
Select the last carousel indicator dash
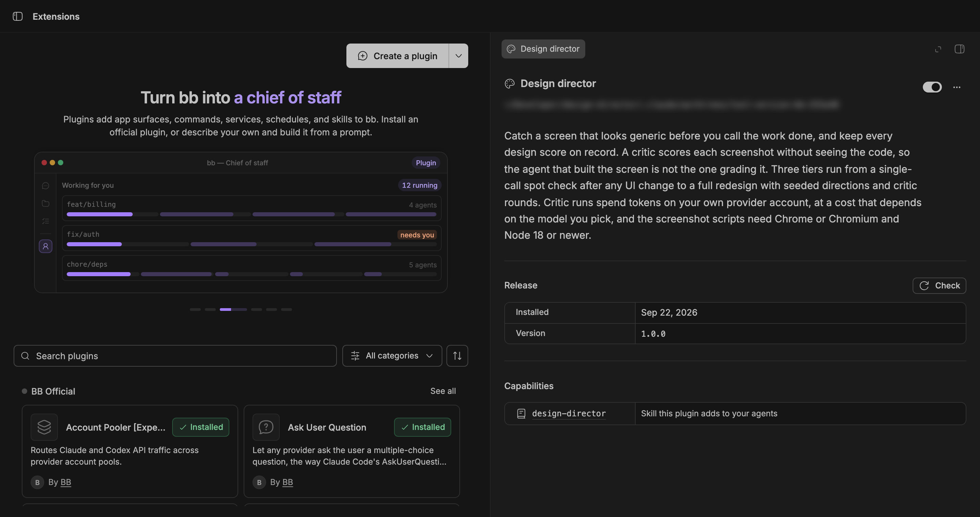pos(287,310)
